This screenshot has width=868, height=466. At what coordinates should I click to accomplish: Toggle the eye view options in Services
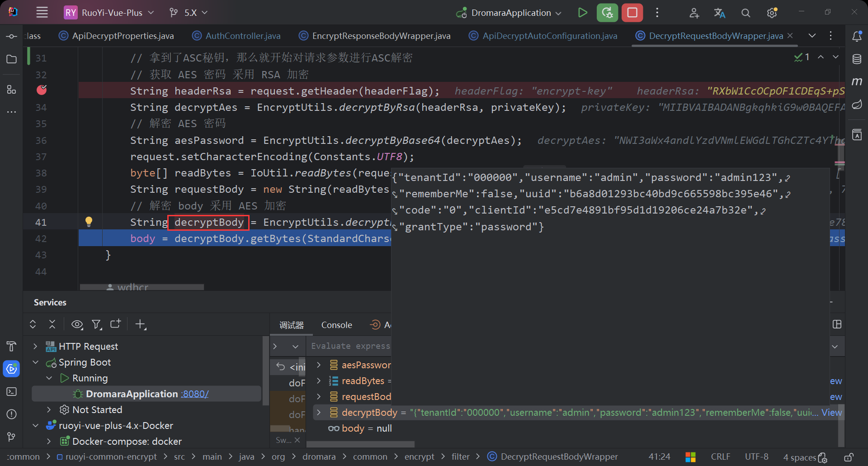coord(77,324)
